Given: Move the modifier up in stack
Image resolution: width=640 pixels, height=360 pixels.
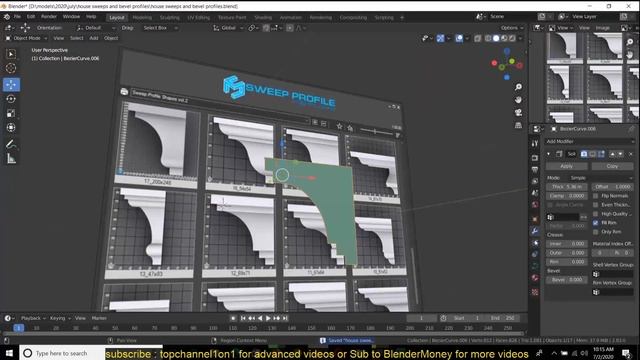Looking at the screenshot, I should [x=612, y=154].
